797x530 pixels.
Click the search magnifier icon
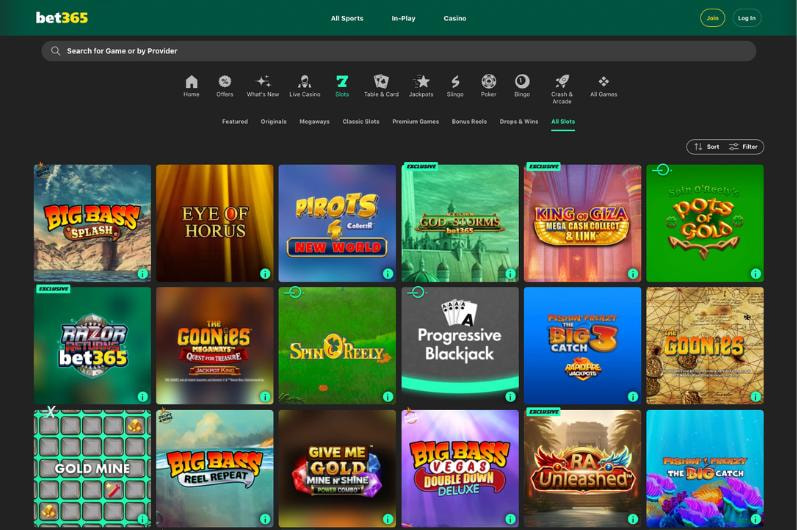point(55,51)
